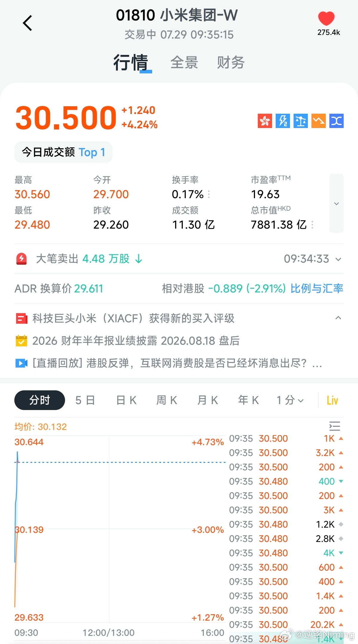Select the 5日 chart tab
358x644 pixels.
tap(85, 400)
